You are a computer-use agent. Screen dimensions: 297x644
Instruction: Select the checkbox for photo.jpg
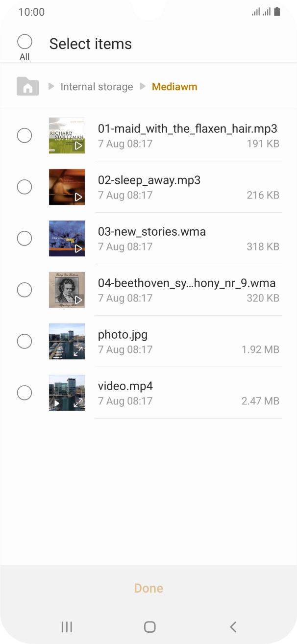pyautogui.click(x=25, y=341)
